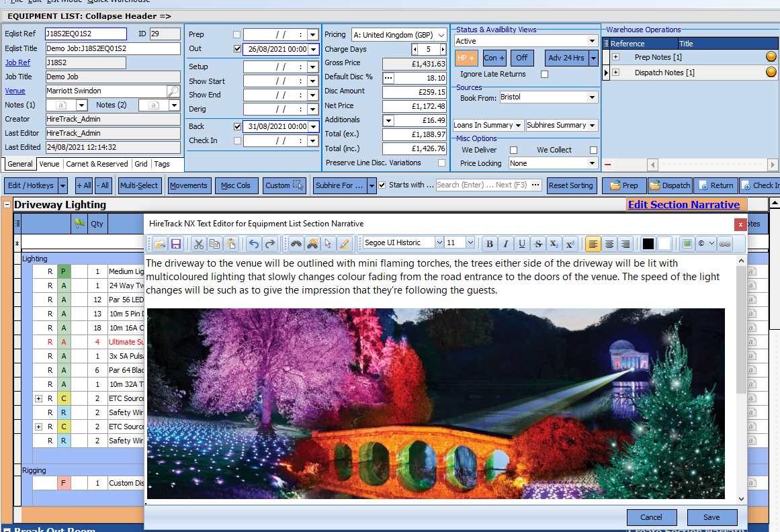Click the Save disk icon in editor toolbar

point(176,244)
